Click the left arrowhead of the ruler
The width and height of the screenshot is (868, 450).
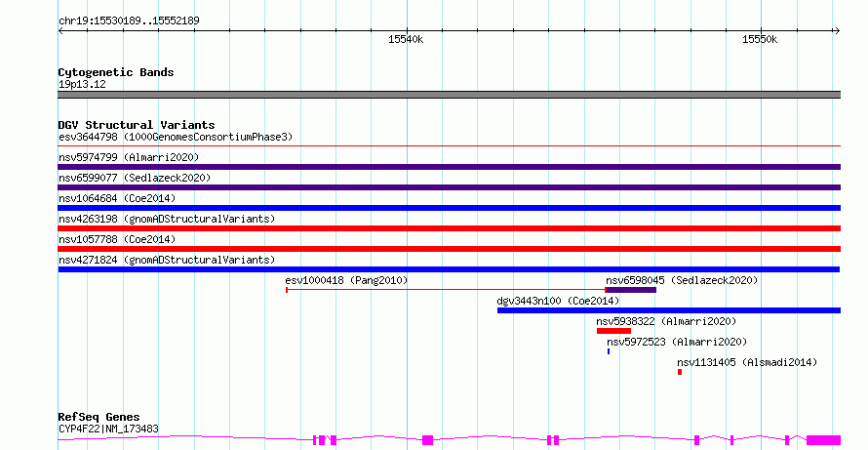pyautogui.click(x=60, y=31)
